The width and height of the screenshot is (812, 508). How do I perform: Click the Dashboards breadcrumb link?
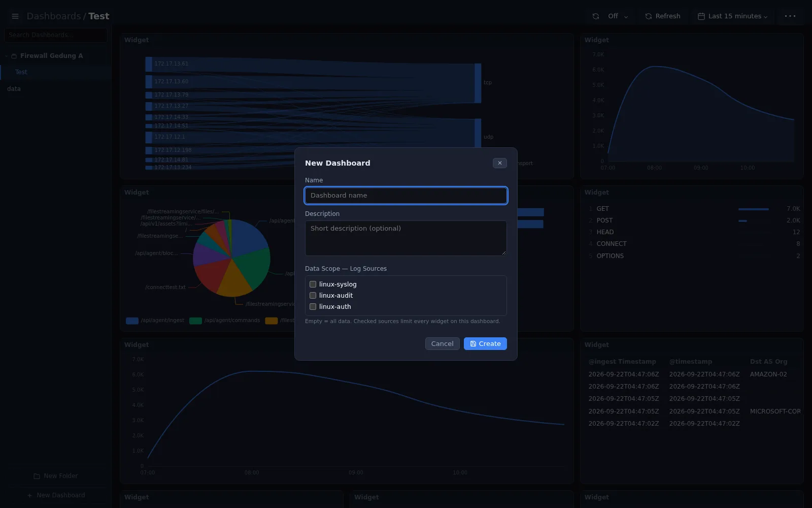coord(53,16)
